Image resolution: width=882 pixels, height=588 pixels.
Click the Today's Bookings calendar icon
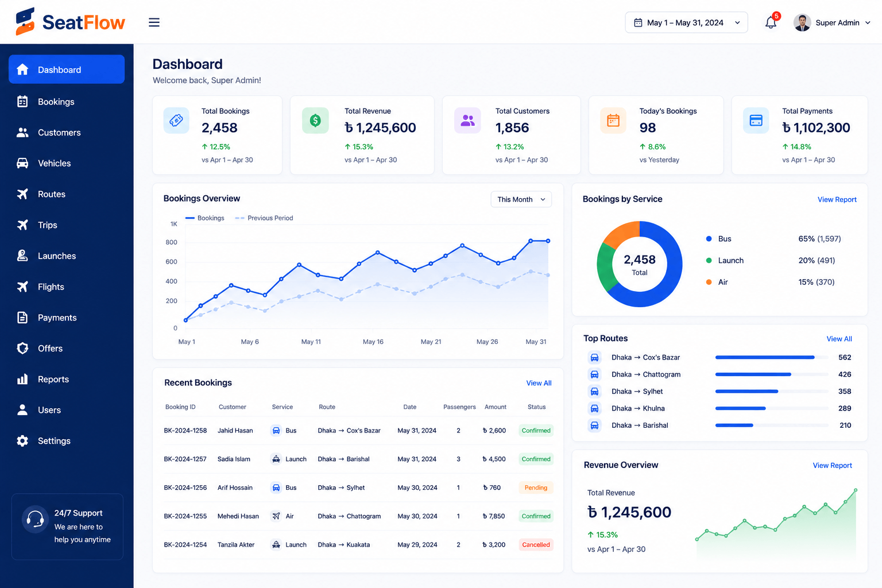(x=613, y=121)
